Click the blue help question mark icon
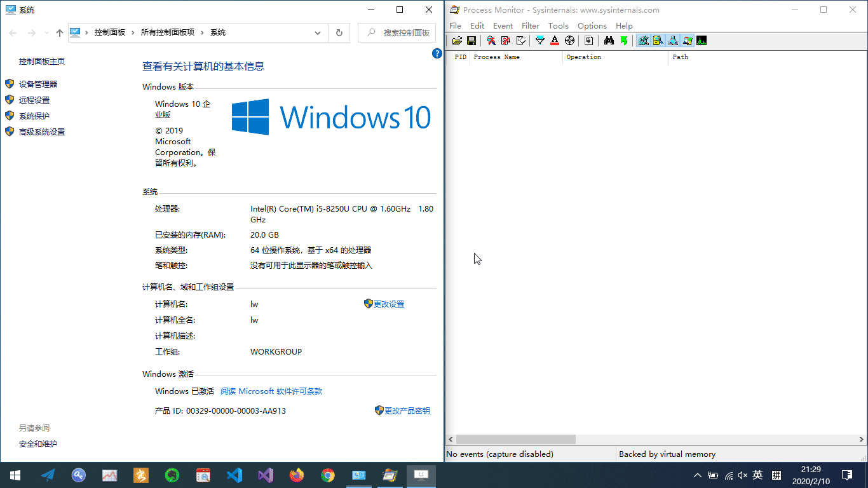 click(x=437, y=53)
